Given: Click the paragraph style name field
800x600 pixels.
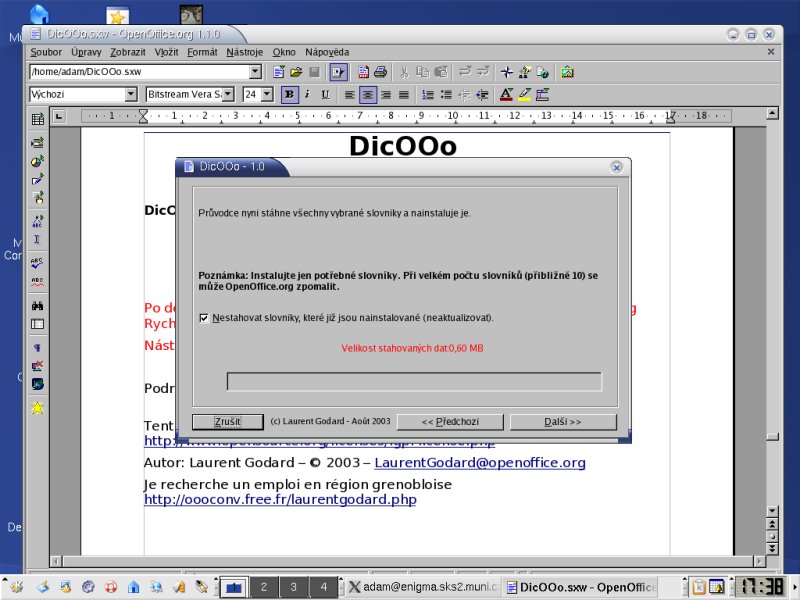Looking at the screenshot, I should [x=77, y=94].
